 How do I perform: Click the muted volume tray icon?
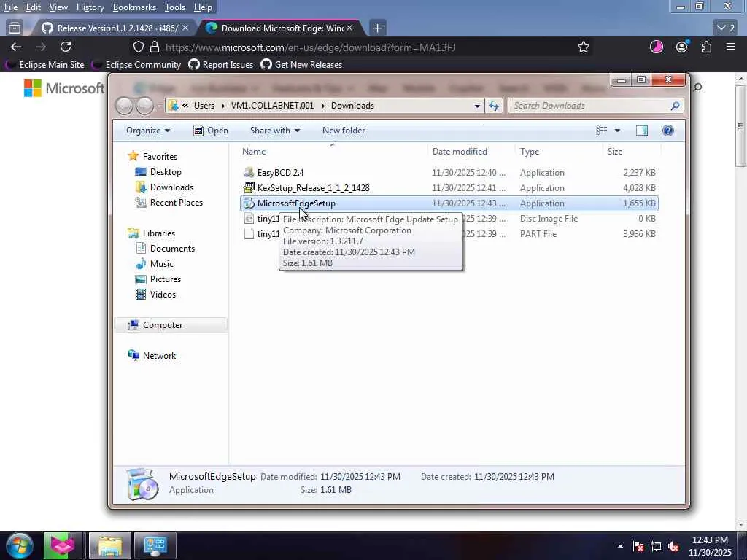pyautogui.click(x=673, y=547)
